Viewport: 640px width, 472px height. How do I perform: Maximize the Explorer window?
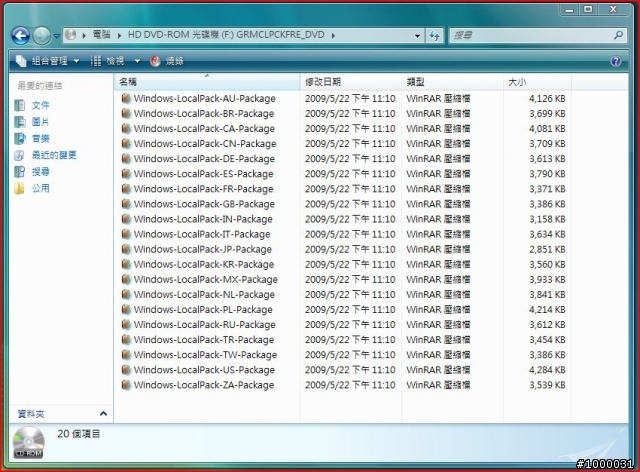(588, 9)
